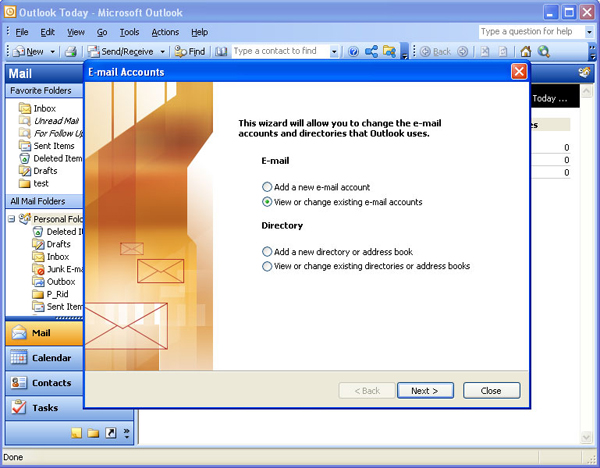The height and width of the screenshot is (468, 600).
Task: Open the Address Book icon
Action: pos(221,52)
